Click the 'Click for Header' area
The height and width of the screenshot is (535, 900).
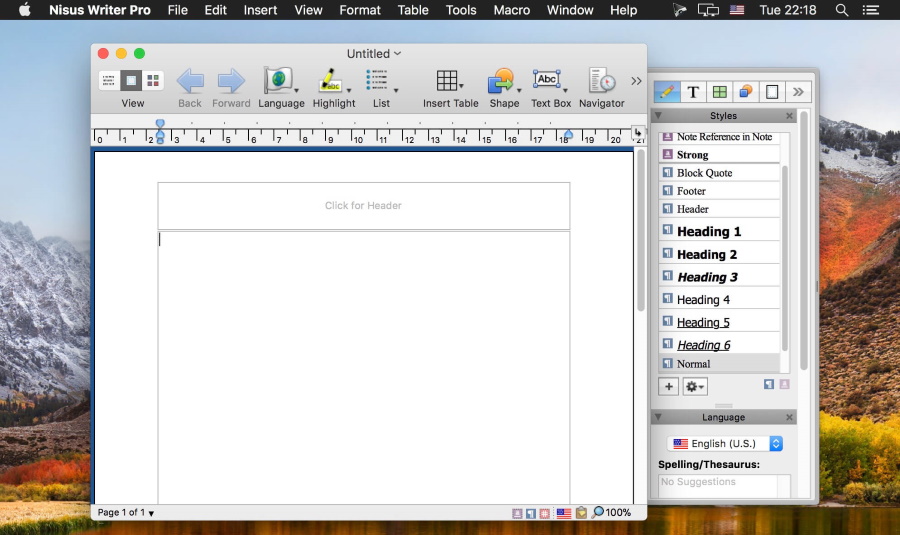click(x=364, y=206)
